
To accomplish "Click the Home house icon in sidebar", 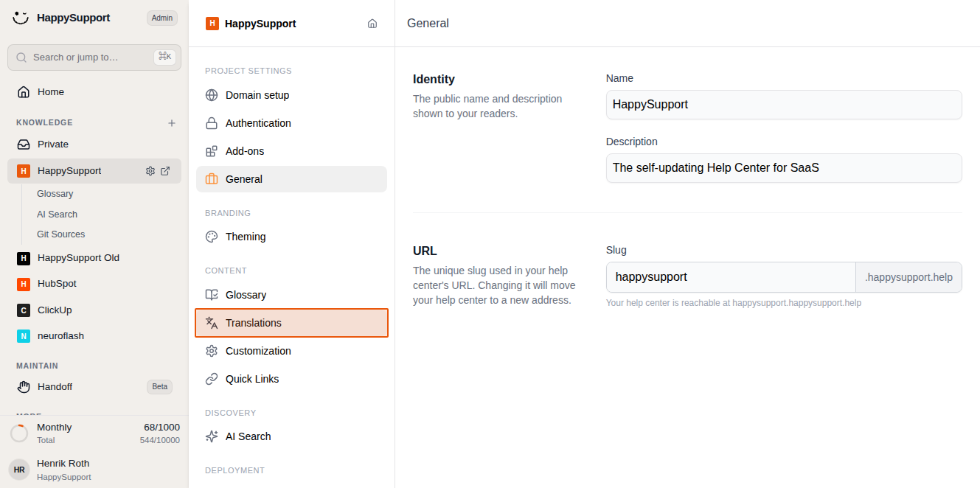I will pos(24,92).
